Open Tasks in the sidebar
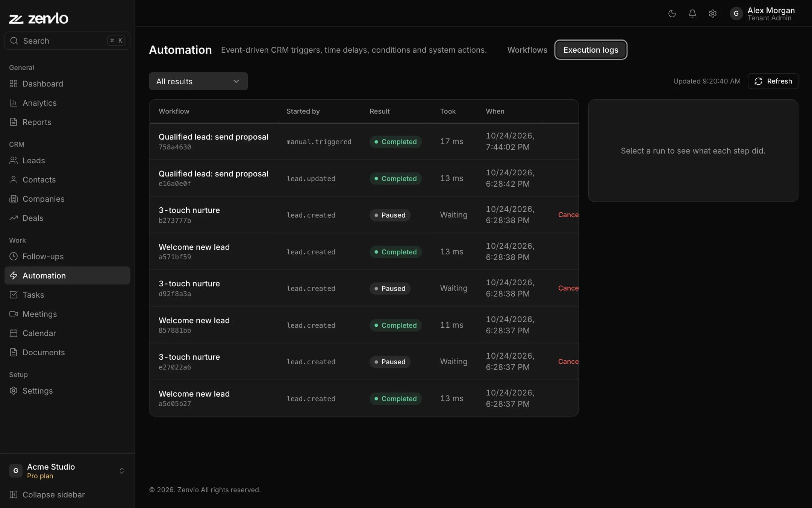 [x=67, y=295]
